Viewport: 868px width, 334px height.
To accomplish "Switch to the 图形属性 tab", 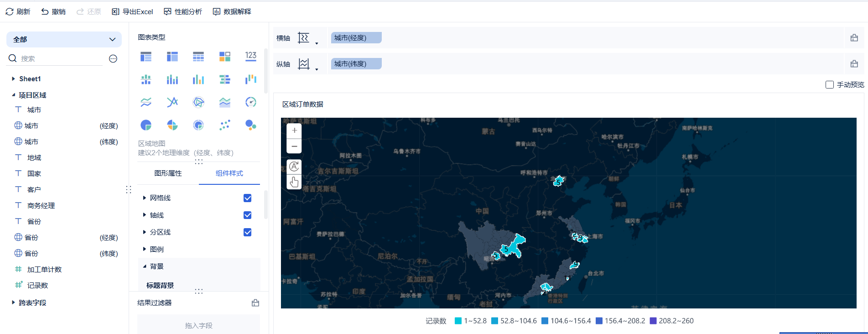I will [168, 173].
